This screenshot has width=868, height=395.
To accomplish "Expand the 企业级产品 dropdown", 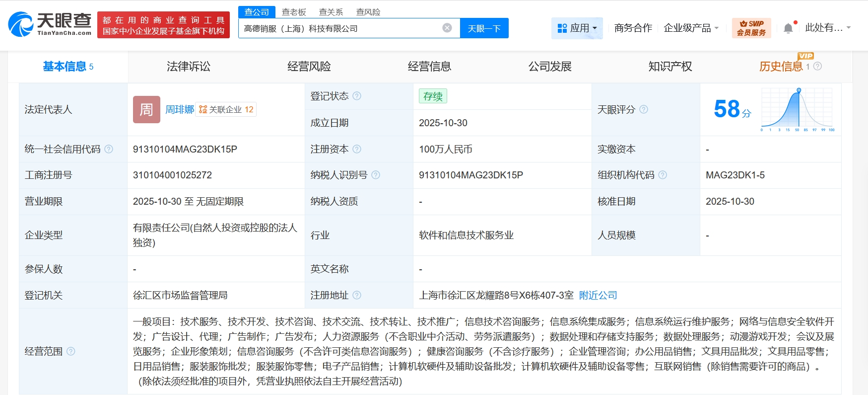I will [x=691, y=28].
